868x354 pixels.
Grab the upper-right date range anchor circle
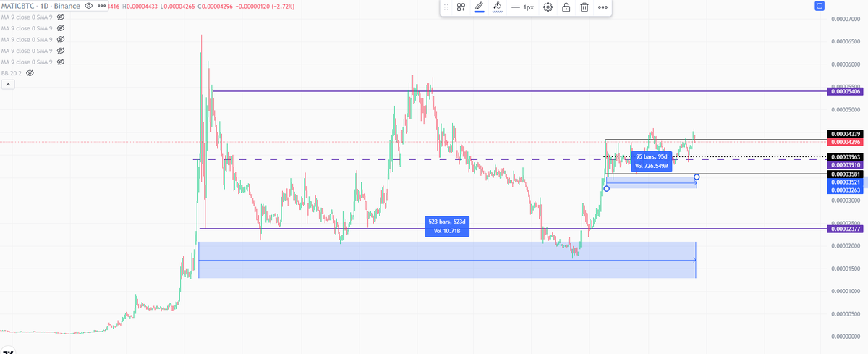[x=696, y=177]
